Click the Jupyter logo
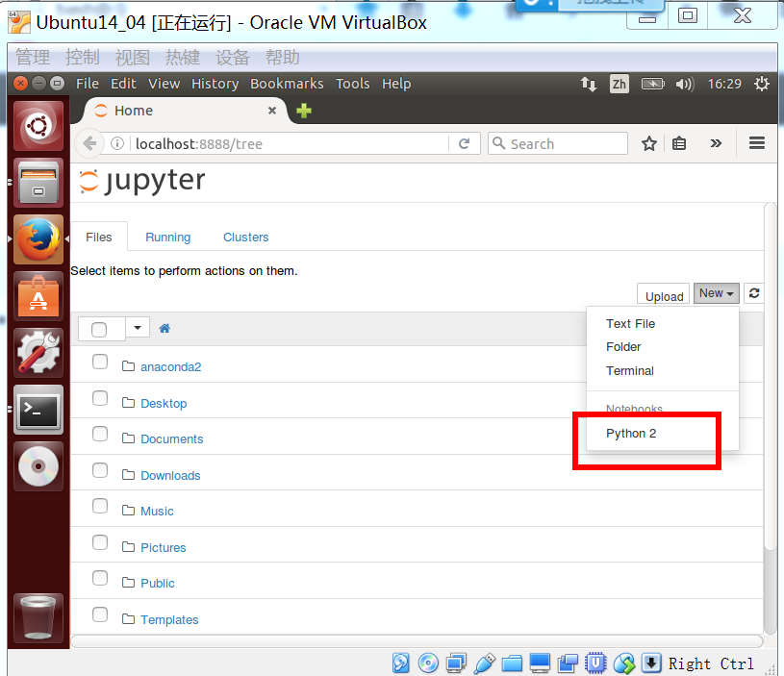Image resolution: width=784 pixels, height=676 pixels. pyautogui.click(x=142, y=181)
